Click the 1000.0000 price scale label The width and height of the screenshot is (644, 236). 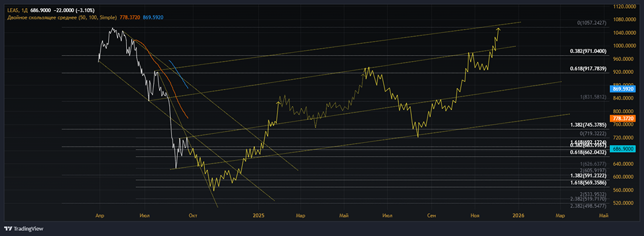point(623,46)
